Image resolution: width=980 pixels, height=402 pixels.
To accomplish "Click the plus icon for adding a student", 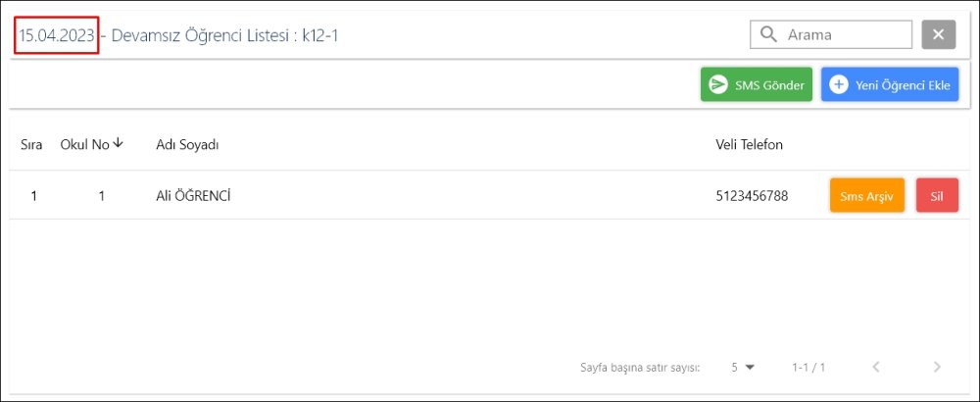I will point(838,85).
